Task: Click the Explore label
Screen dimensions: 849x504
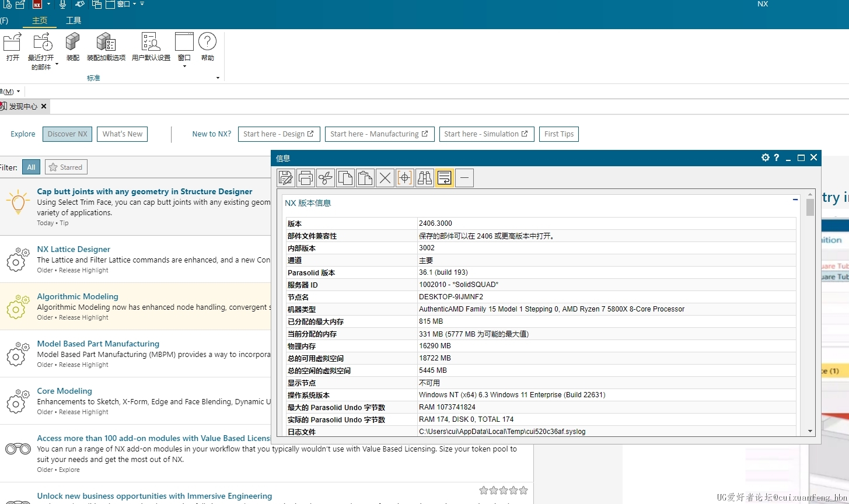Action: [x=23, y=134]
